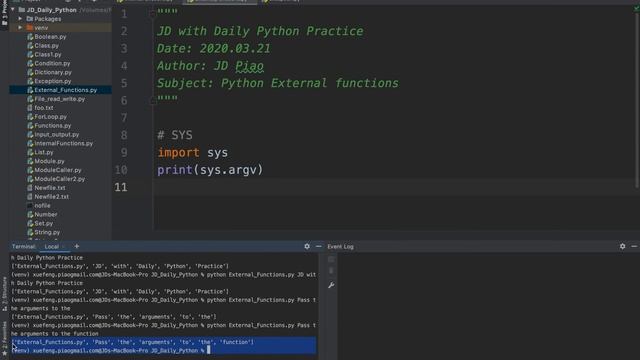Click 'Date: 2020.03.21' in the docstring
The width and height of the screenshot is (640, 360).
click(214, 49)
